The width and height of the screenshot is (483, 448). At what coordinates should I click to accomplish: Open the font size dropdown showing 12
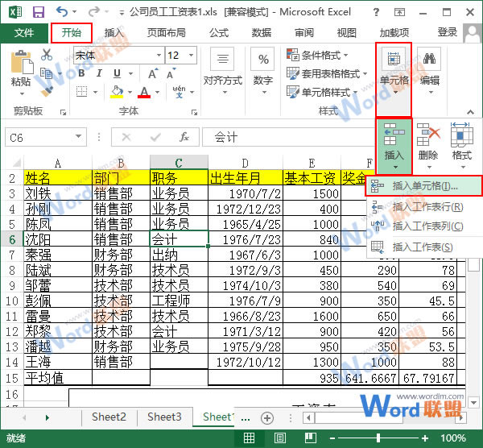tap(196, 56)
